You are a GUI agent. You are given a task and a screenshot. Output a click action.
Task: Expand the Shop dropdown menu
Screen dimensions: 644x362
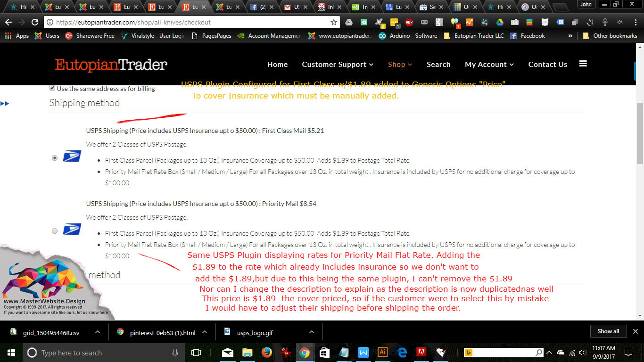tap(400, 64)
